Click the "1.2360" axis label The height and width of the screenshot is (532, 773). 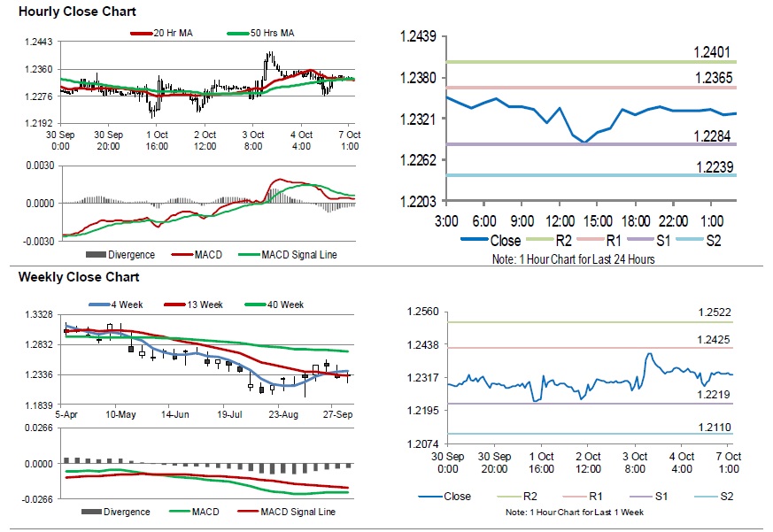(x=38, y=70)
